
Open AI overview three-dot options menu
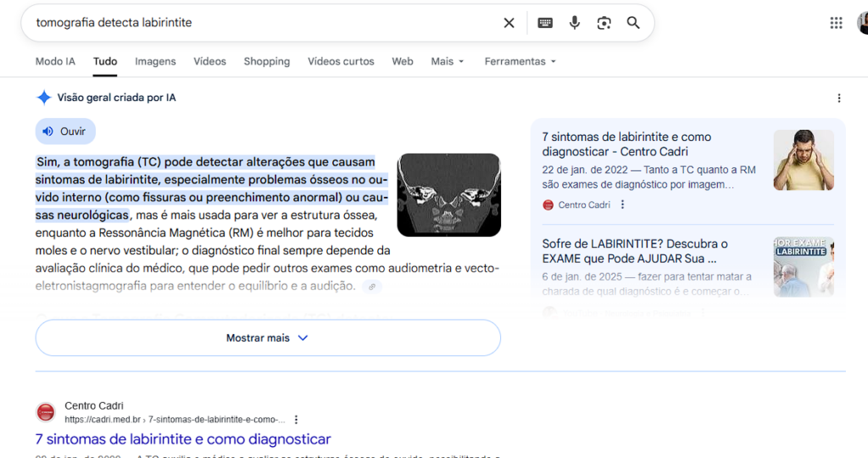[x=839, y=98]
